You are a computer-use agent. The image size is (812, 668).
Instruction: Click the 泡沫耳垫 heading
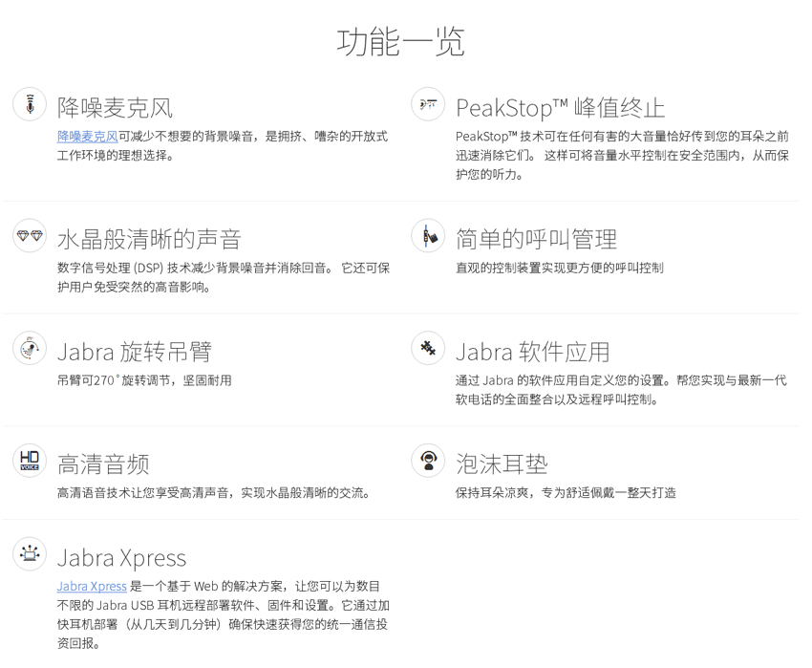502,464
